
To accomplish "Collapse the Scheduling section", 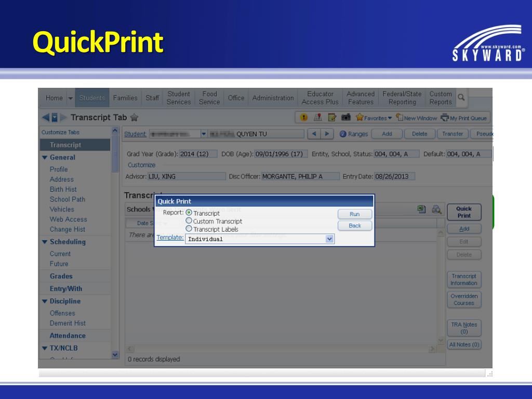I will tap(45, 242).
